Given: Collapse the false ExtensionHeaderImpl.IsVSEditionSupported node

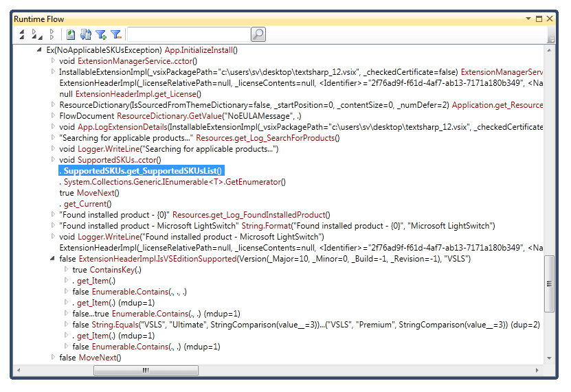Looking at the screenshot, I should pyautogui.click(x=52, y=258).
